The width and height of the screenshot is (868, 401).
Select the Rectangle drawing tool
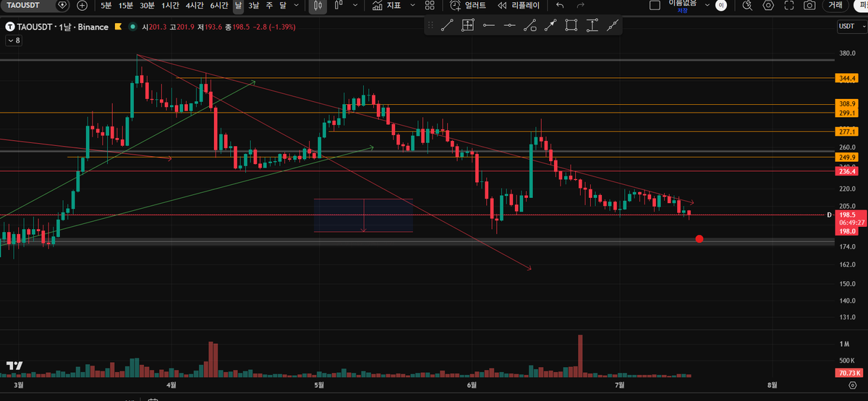[571, 25]
